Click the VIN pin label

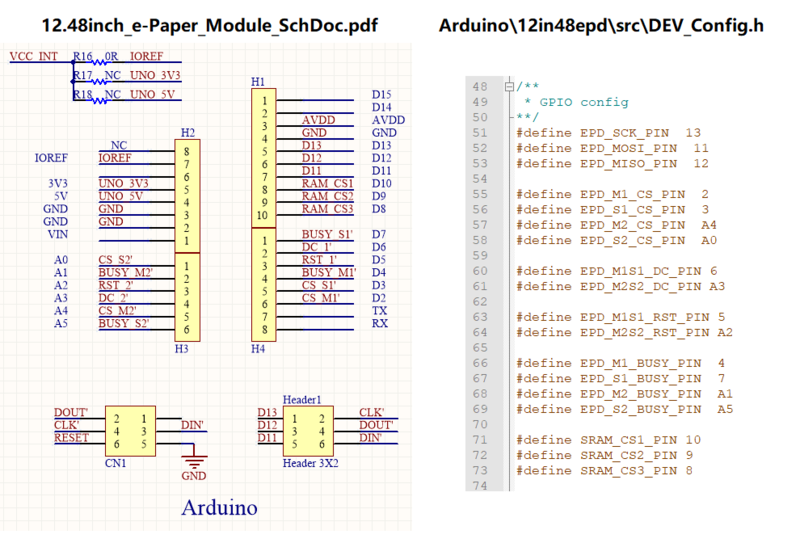[x=58, y=234]
